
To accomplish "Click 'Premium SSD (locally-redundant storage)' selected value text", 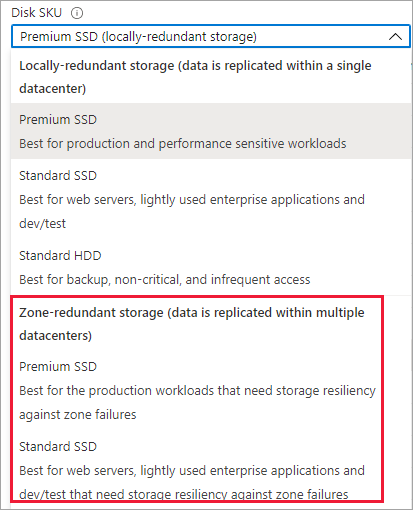I will pos(138,36).
